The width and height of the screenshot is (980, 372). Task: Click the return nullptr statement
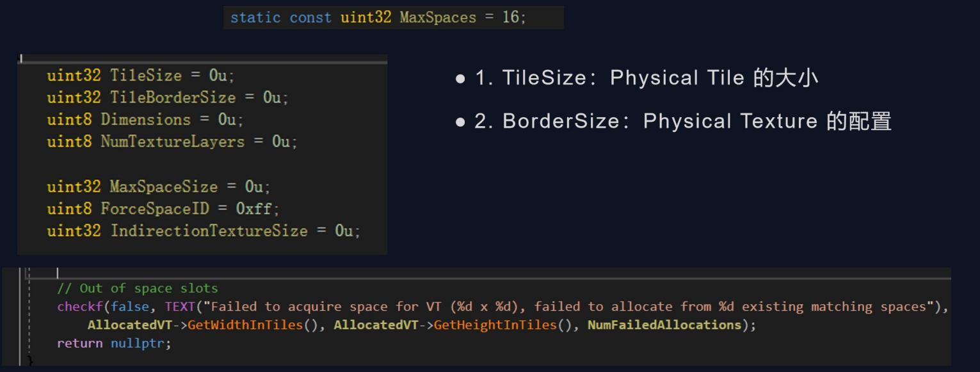pos(114,343)
